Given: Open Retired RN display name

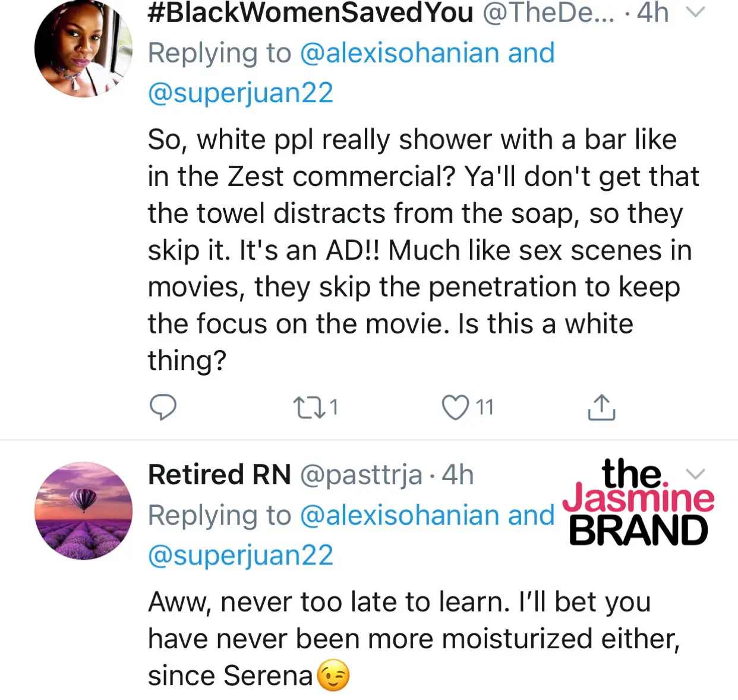Looking at the screenshot, I should point(219,475).
